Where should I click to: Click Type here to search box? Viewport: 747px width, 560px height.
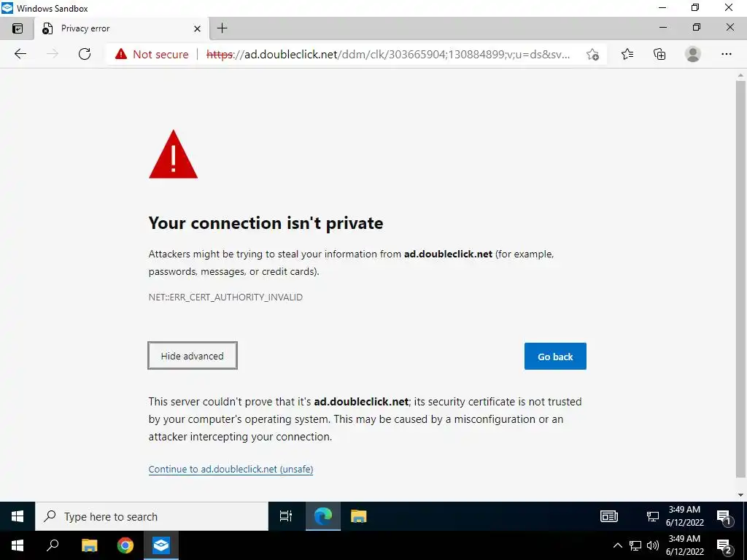pyautogui.click(x=152, y=517)
